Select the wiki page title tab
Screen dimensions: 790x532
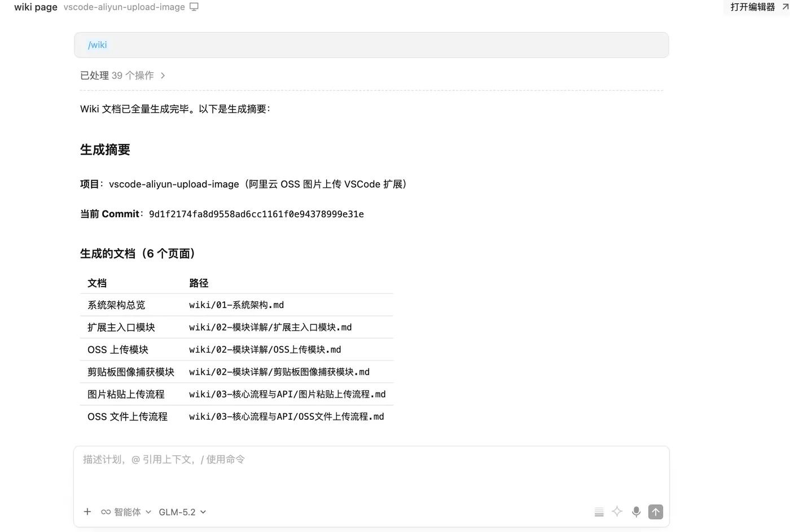point(36,7)
